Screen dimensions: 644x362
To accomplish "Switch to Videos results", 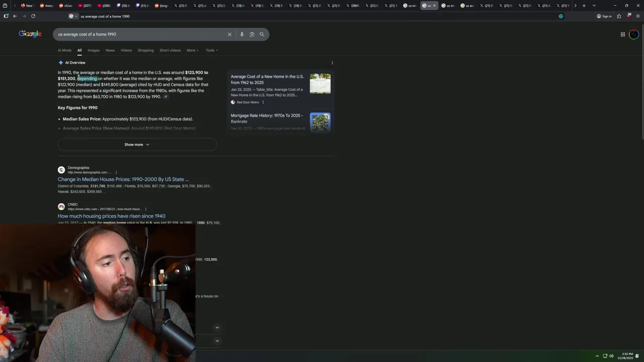I will point(126,50).
